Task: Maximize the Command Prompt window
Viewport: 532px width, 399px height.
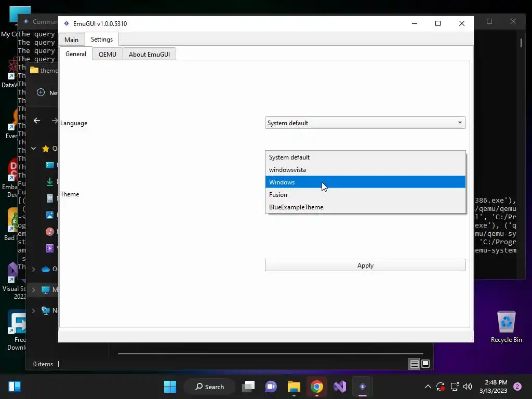Action: tap(489, 21)
